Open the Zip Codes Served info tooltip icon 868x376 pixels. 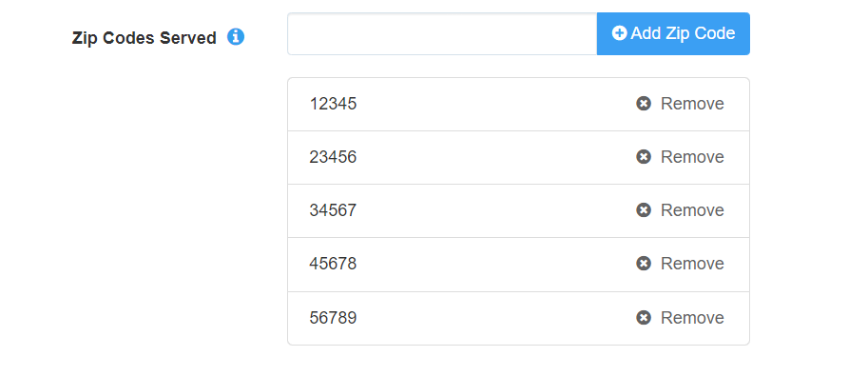[x=236, y=37]
